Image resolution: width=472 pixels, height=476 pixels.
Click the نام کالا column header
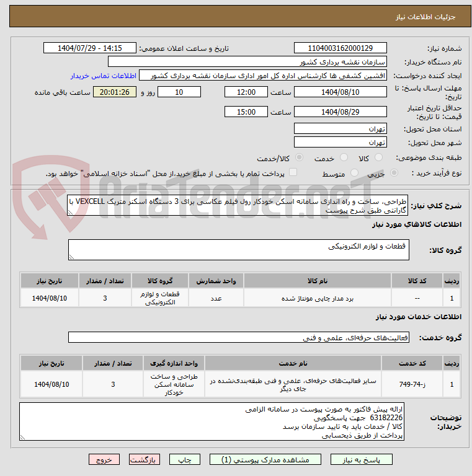[317, 281]
